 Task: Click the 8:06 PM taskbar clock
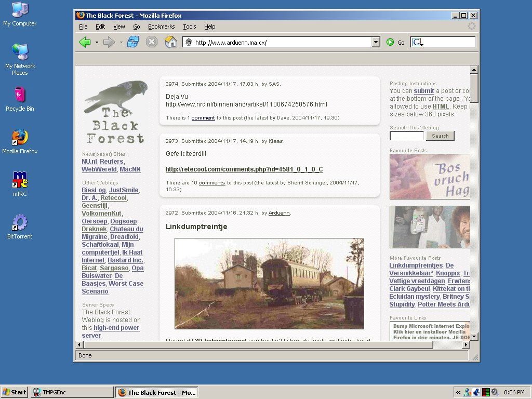[514, 392]
